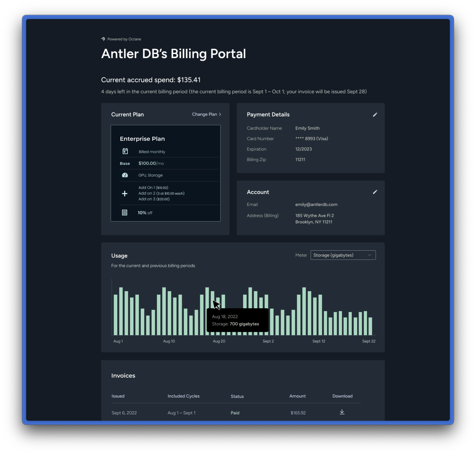Download the Sept 6, 2022 invoice
Image resolution: width=476 pixels, height=454 pixels.
[342, 412]
